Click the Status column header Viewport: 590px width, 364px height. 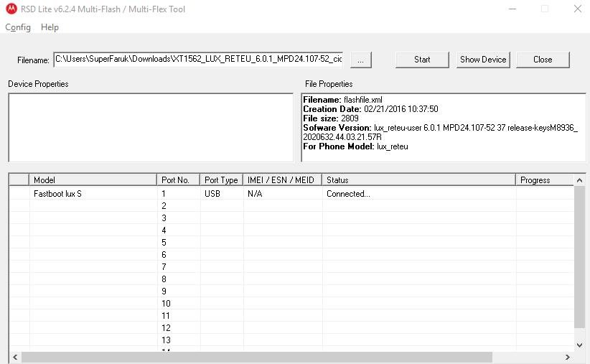pos(418,180)
